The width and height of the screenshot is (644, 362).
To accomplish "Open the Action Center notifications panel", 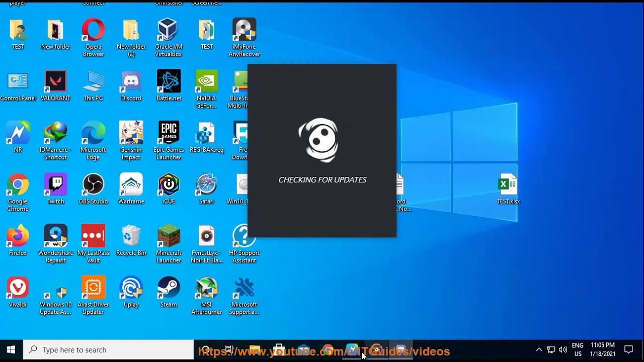I will (x=628, y=350).
